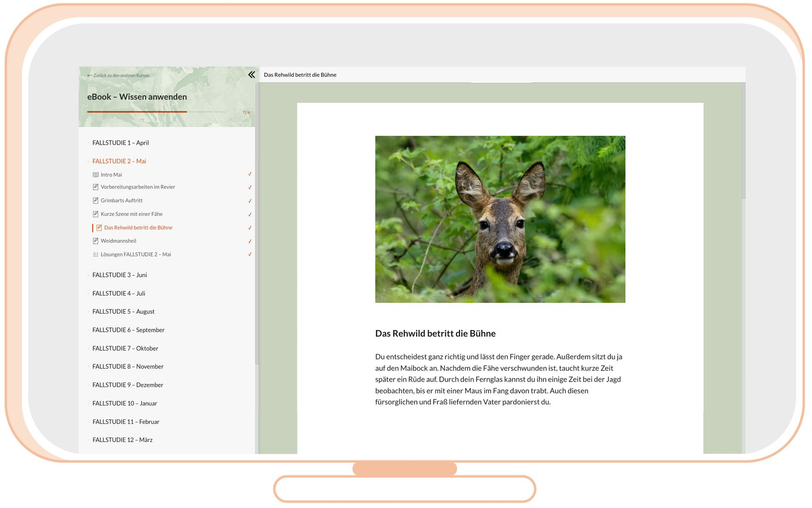Click completion checkmark for Weidmannsheil

[250, 241]
